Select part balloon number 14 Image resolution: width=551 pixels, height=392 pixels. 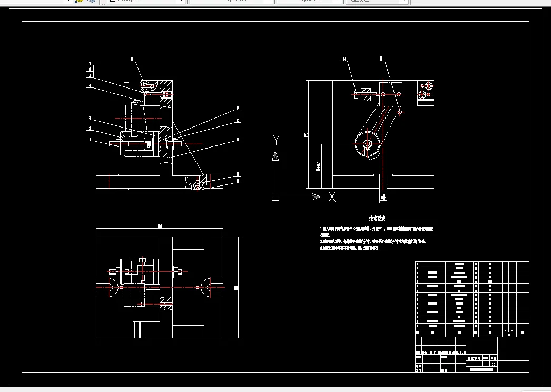click(345, 59)
